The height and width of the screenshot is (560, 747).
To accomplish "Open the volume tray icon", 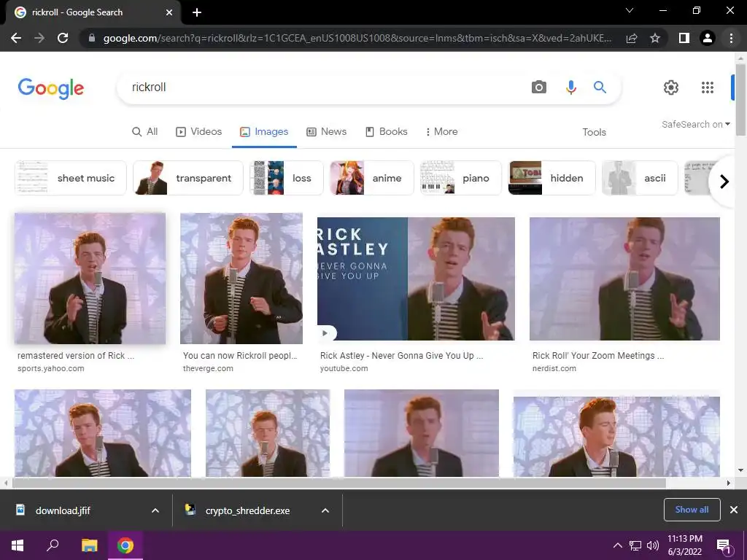I will click(653, 545).
